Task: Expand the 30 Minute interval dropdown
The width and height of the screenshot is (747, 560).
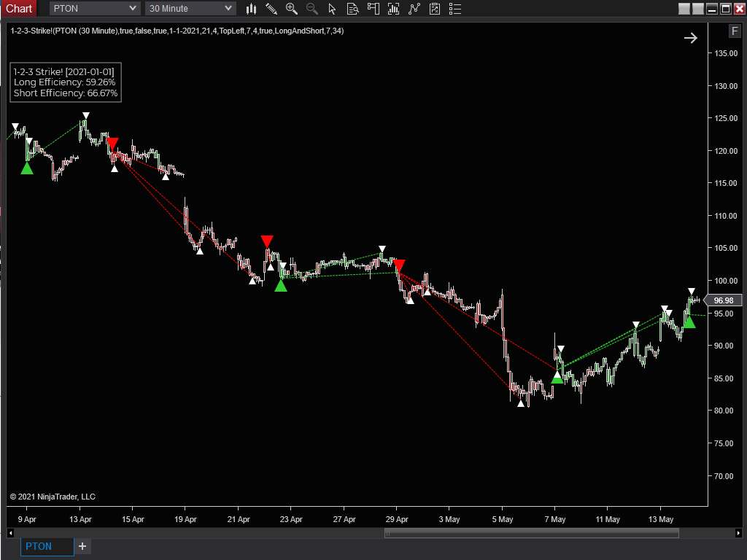Action: pos(190,9)
